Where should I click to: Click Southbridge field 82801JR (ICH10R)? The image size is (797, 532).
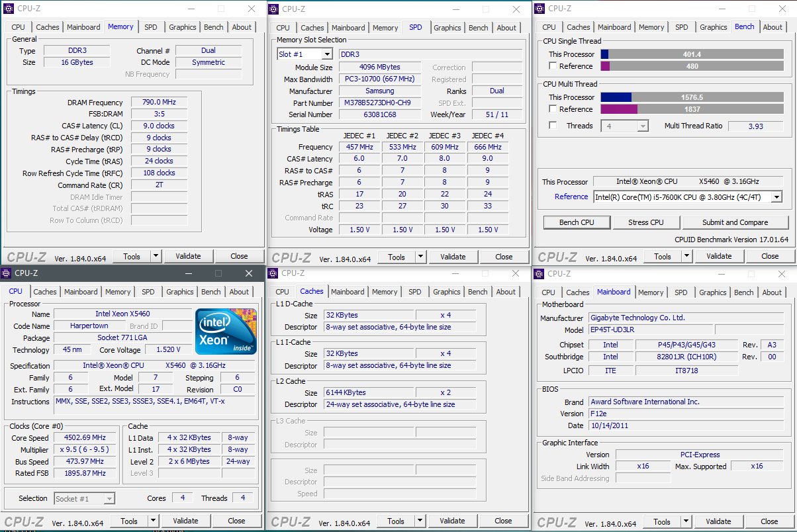click(x=685, y=357)
